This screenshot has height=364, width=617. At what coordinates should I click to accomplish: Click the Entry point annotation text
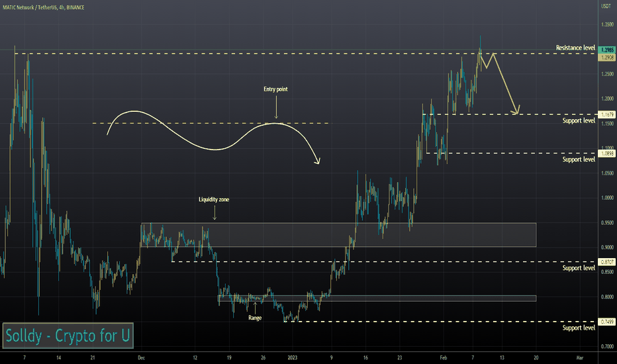point(275,89)
